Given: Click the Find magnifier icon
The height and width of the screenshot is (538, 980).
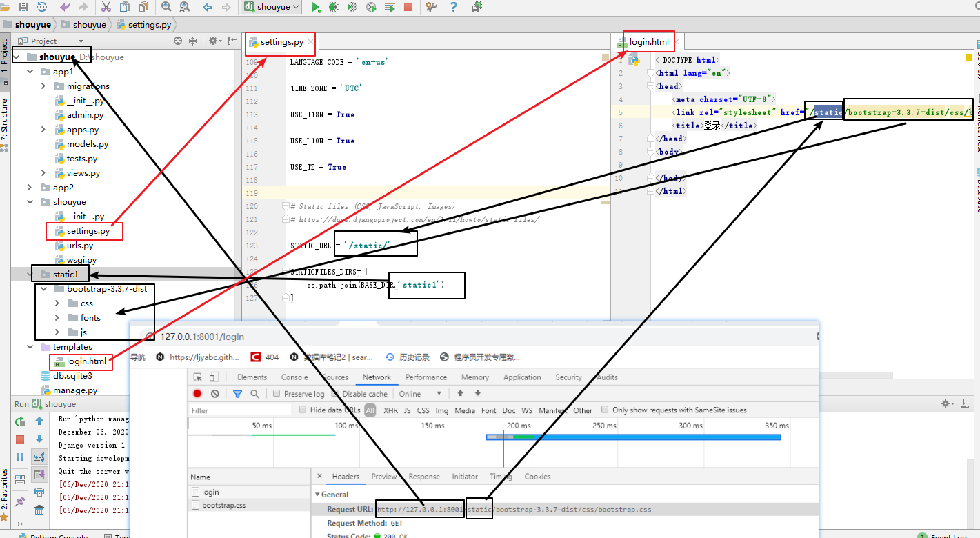Looking at the screenshot, I should (166, 7).
